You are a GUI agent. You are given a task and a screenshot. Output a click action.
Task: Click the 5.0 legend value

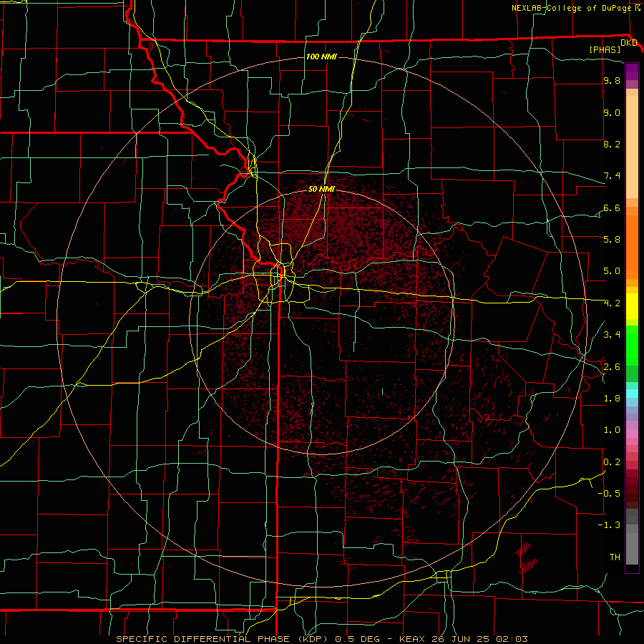(612, 271)
